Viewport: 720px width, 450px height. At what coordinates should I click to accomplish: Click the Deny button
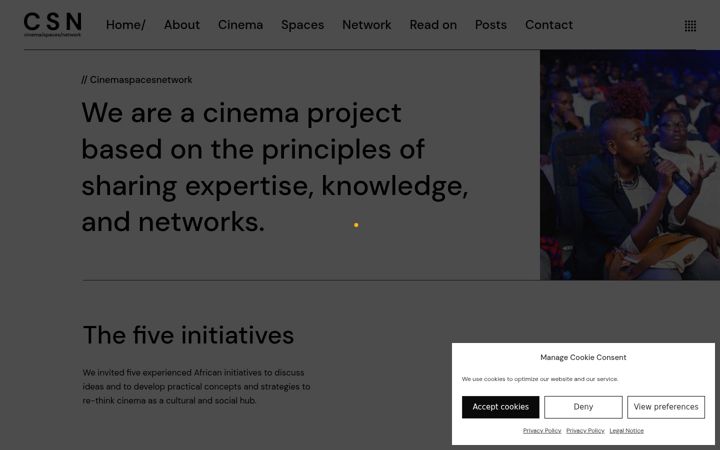[x=583, y=407]
